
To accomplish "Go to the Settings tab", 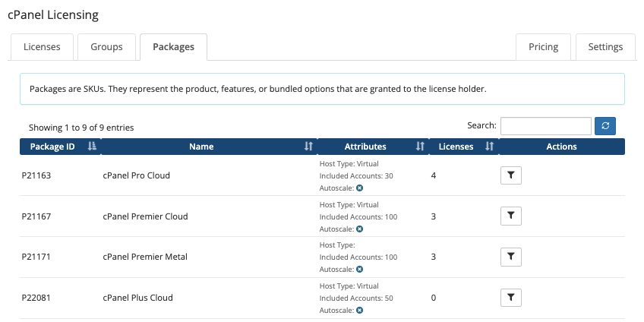I will click(x=605, y=47).
